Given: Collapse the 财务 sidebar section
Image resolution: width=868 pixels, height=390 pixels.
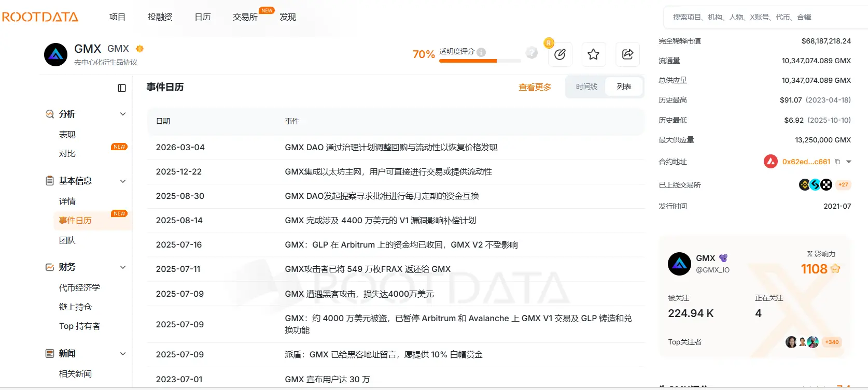Looking at the screenshot, I should click(123, 267).
